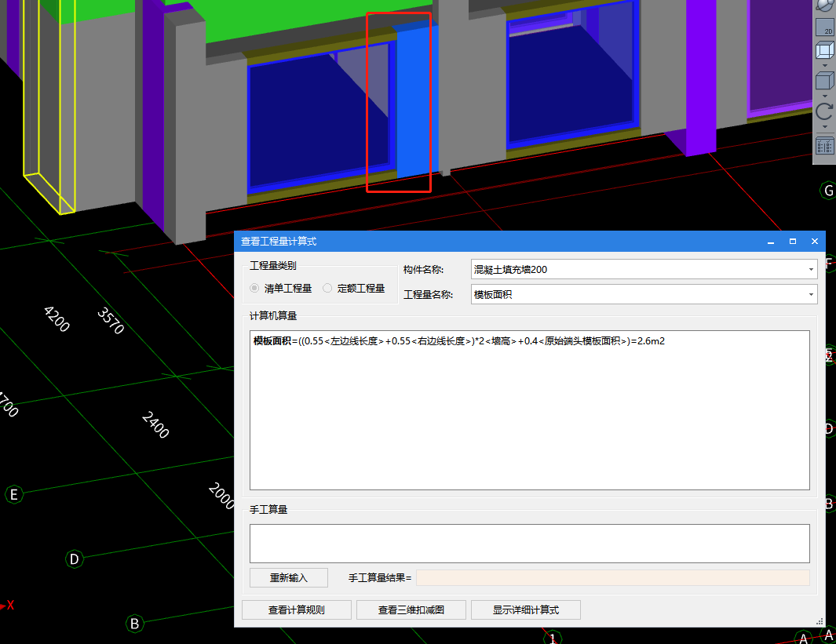Viewport: 836px width, 644px height.
Task: Click dimension text 4200
Action: (x=57, y=319)
